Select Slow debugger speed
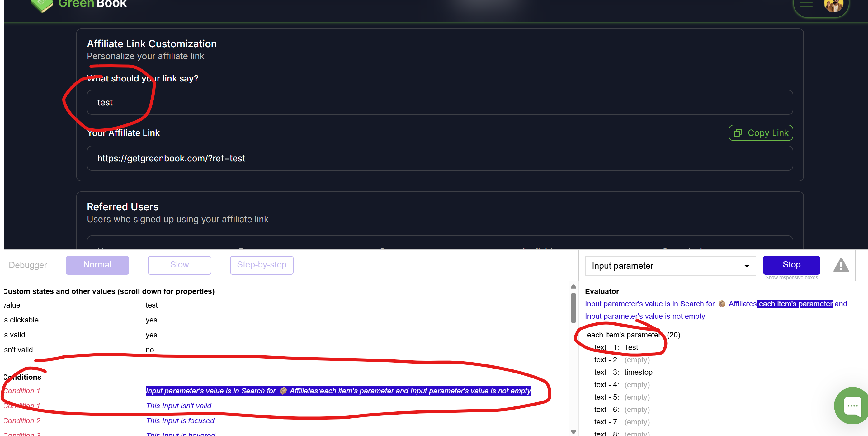The image size is (868, 436). pos(180,265)
